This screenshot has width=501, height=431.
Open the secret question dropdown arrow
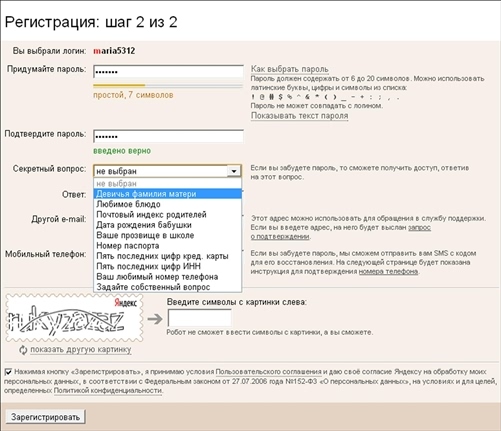tap(234, 171)
